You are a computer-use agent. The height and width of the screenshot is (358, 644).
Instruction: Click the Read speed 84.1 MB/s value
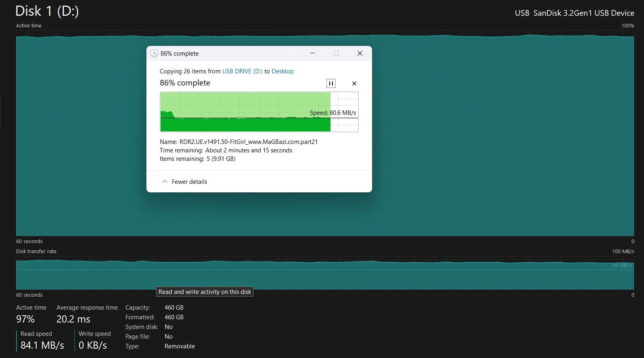point(42,346)
